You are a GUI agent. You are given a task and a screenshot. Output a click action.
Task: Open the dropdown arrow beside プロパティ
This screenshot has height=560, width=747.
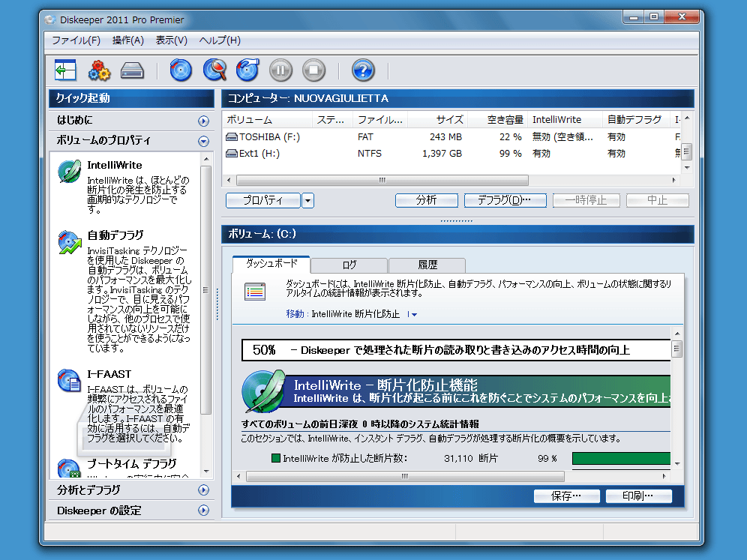tap(307, 200)
